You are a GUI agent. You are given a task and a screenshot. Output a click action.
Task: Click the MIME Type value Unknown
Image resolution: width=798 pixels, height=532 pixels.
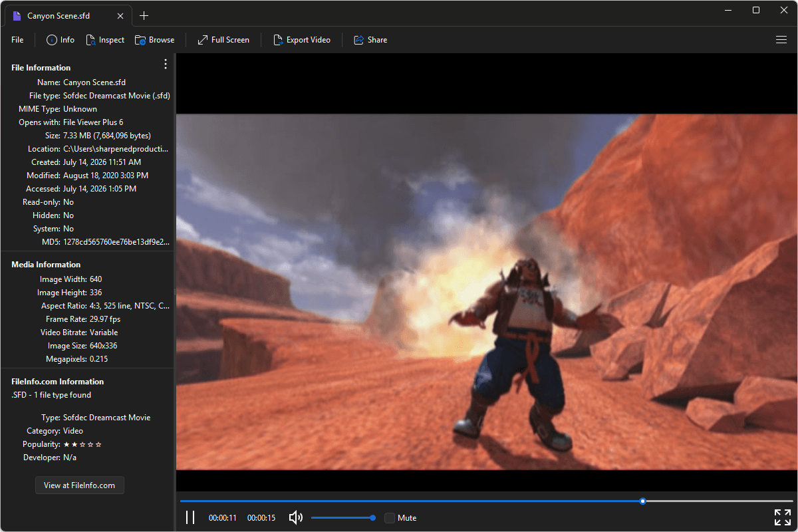pyautogui.click(x=80, y=109)
